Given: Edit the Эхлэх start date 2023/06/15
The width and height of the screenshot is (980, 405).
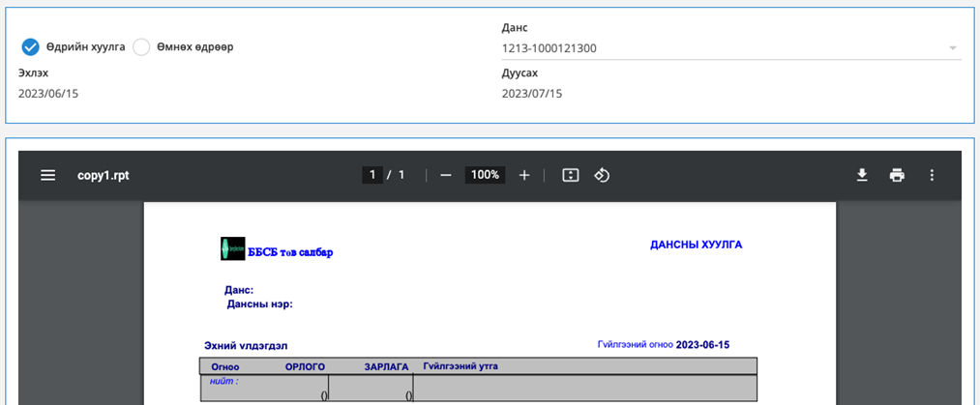Looking at the screenshot, I should click(x=48, y=94).
